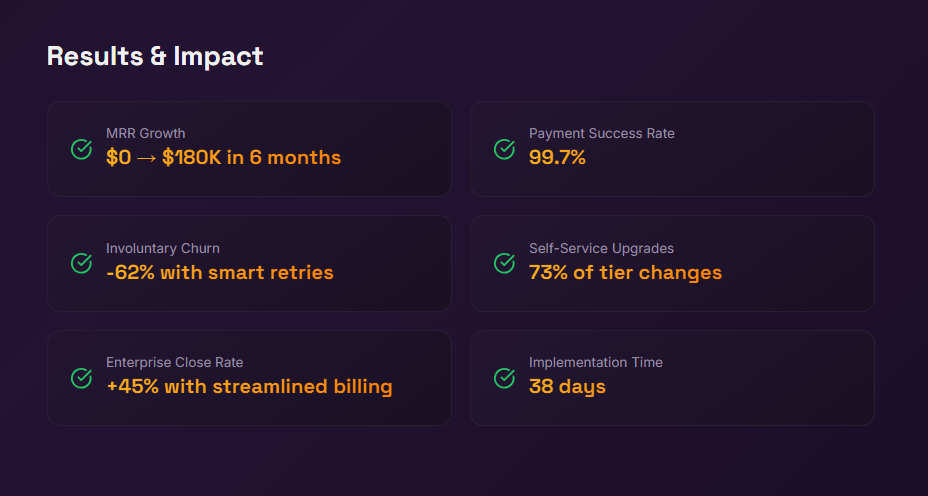Click the Involuntary Churn checkmark icon
Viewport: 928px width, 496px height.
click(x=82, y=263)
